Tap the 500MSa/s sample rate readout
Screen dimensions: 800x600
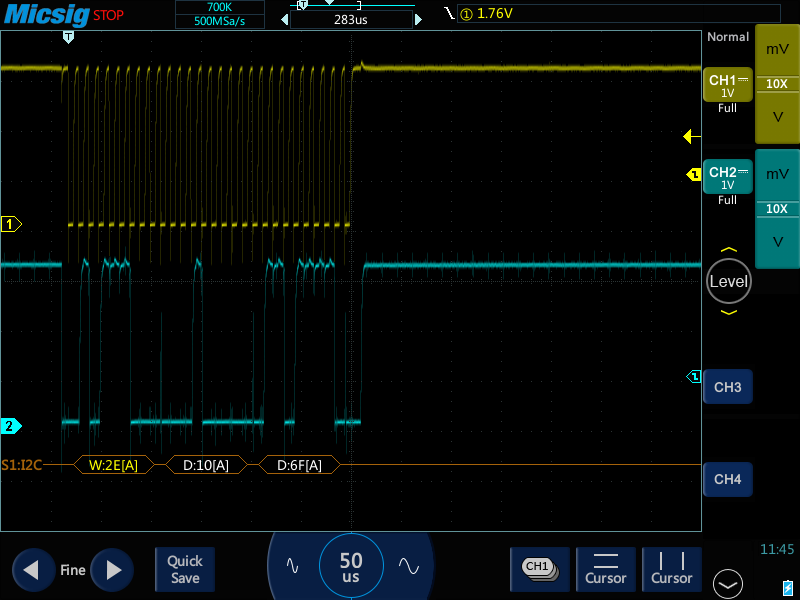[x=220, y=21]
